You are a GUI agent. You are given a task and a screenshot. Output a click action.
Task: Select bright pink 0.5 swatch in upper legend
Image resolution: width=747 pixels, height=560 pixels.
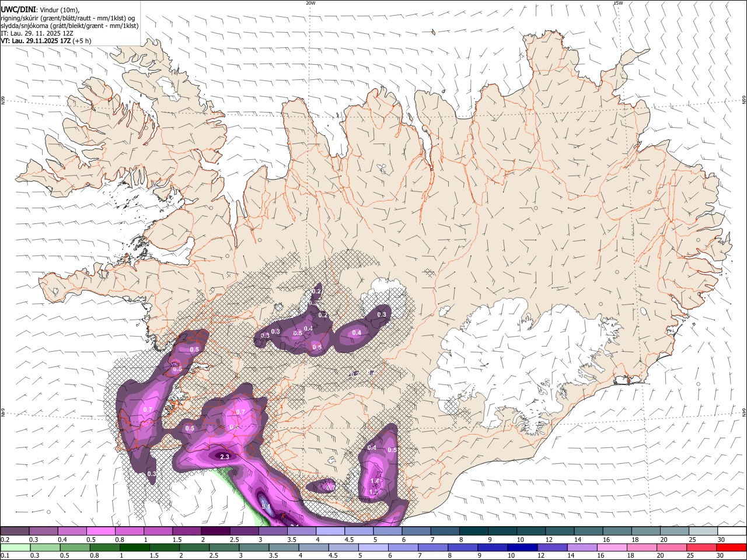(101, 531)
